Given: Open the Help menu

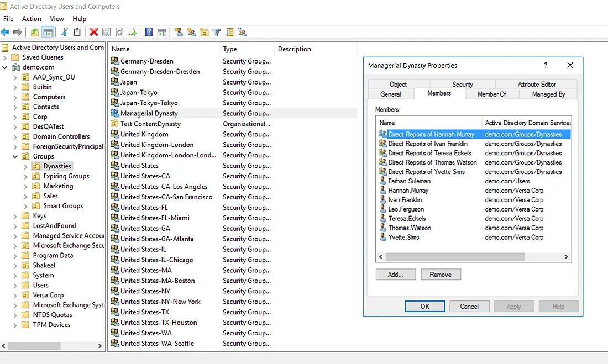Looking at the screenshot, I should (80, 19).
